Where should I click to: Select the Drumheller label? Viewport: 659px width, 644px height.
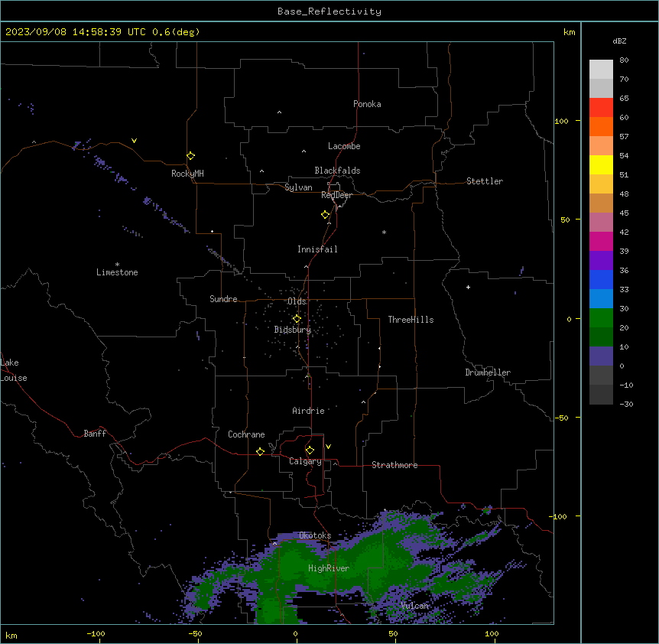pyautogui.click(x=488, y=372)
